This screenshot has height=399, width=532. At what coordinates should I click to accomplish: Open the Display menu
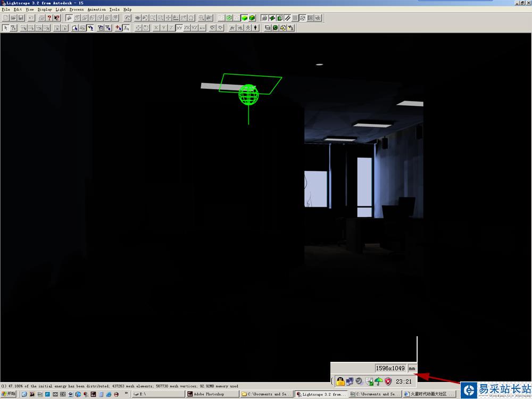tap(45, 10)
